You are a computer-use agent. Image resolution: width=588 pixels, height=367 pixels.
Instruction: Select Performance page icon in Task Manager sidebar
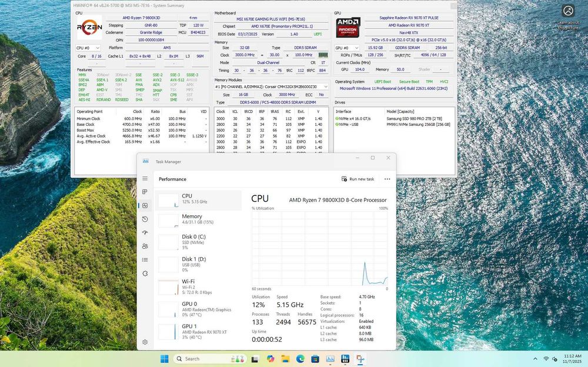click(x=145, y=206)
